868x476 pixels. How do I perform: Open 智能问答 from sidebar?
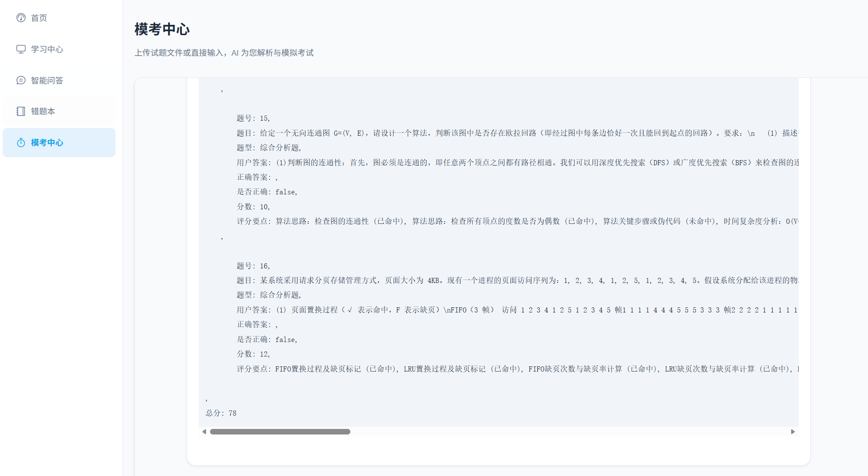pyautogui.click(x=47, y=80)
